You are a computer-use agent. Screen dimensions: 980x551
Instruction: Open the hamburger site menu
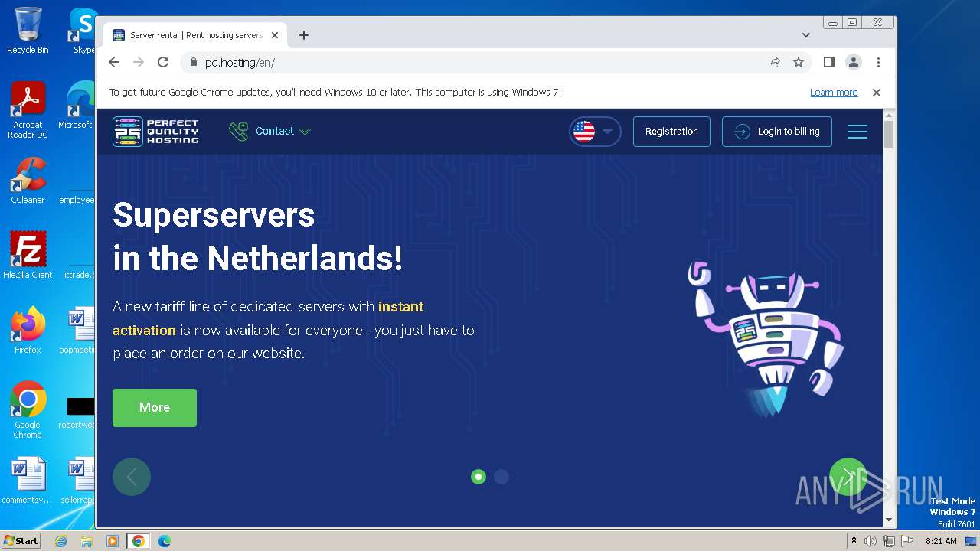(857, 132)
